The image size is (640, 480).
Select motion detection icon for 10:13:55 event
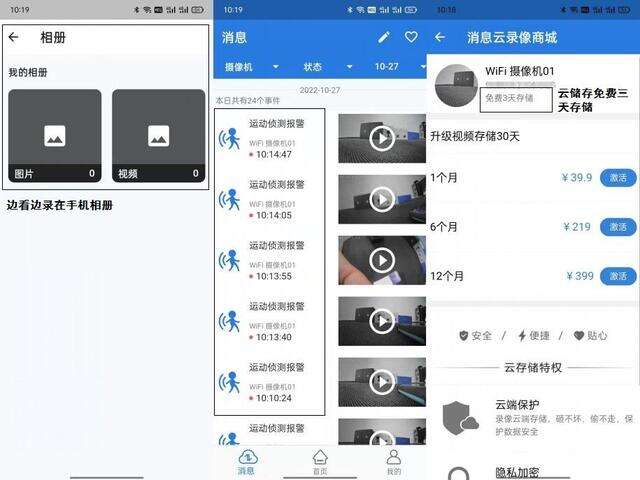coord(229,260)
